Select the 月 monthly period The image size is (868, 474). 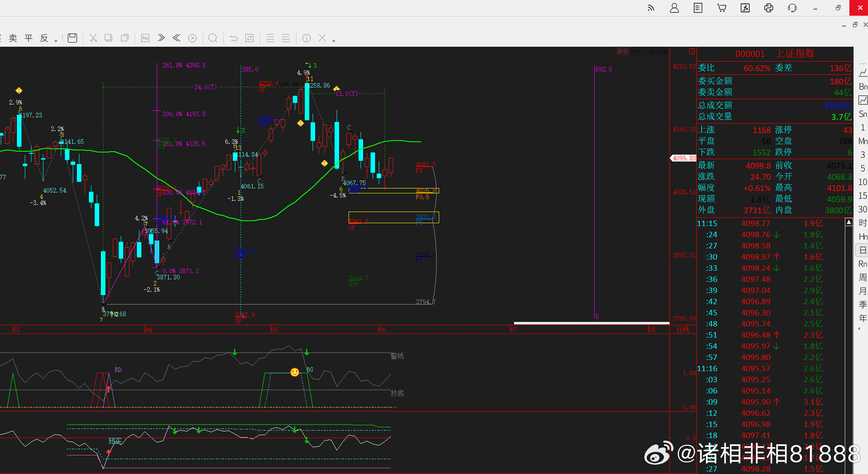(x=863, y=291)
